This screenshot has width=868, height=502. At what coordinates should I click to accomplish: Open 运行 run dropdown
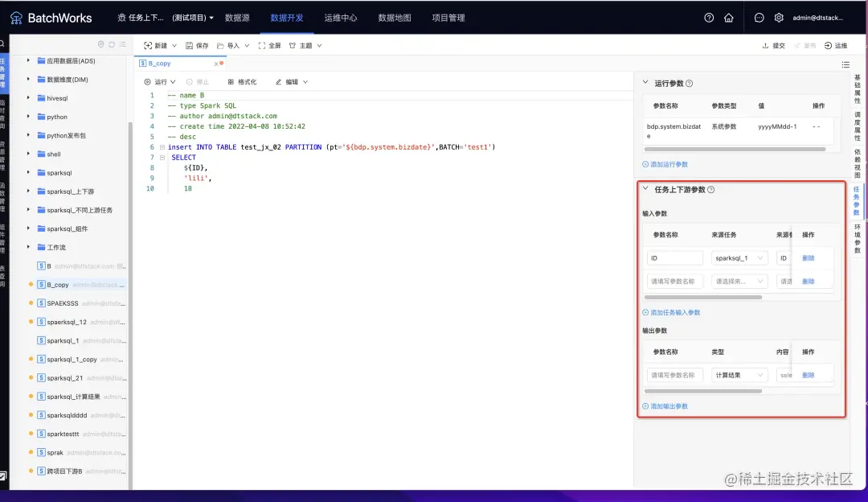coord(159,82)
